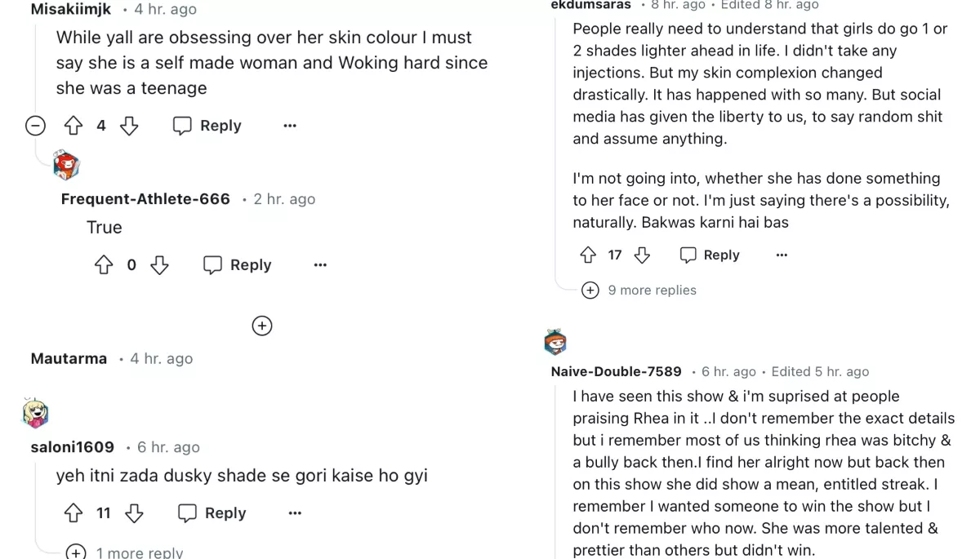The image size is (980, 559).
Task: Reply to ekdumsaras's comment
Action: click(710, 255)
